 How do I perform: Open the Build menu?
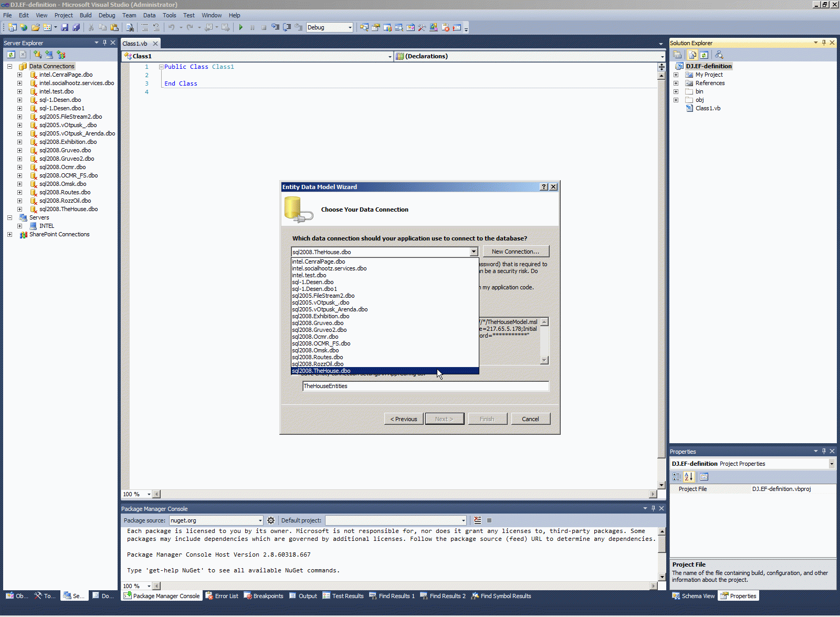86,15
